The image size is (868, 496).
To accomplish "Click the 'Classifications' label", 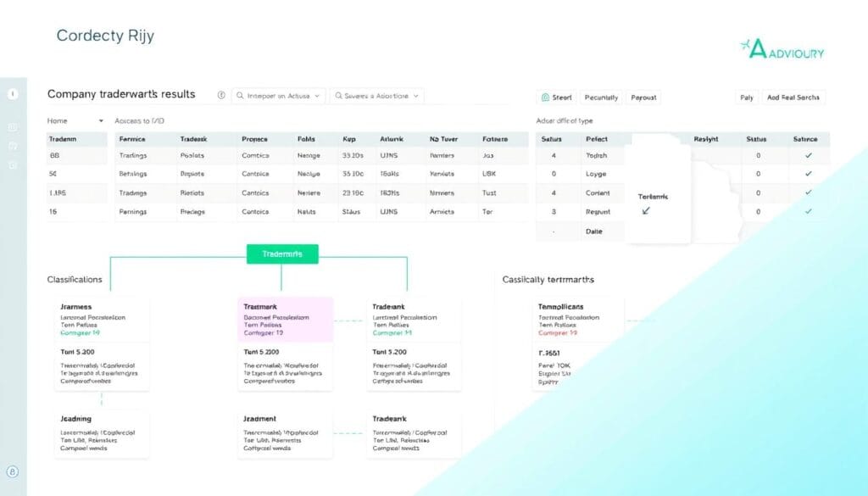I will coord(75,280).
